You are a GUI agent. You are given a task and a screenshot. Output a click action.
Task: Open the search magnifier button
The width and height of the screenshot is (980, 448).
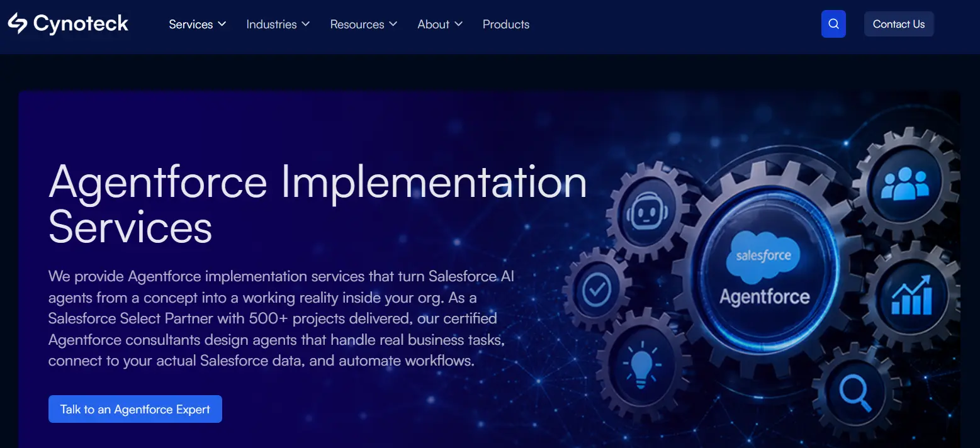(x=833, y=24)
